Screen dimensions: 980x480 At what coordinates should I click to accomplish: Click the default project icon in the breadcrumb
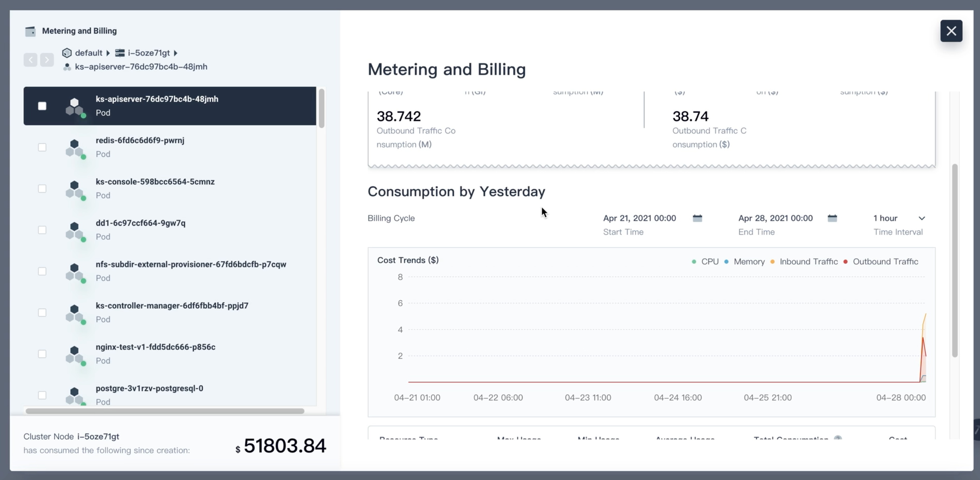(x=66, y=53)
